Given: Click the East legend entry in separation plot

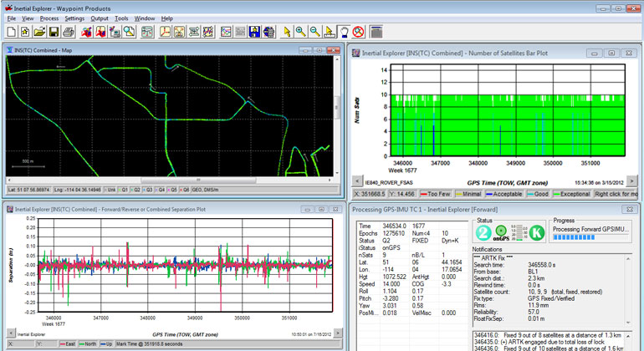Looking at the screenshot, I should coord(68,344).
